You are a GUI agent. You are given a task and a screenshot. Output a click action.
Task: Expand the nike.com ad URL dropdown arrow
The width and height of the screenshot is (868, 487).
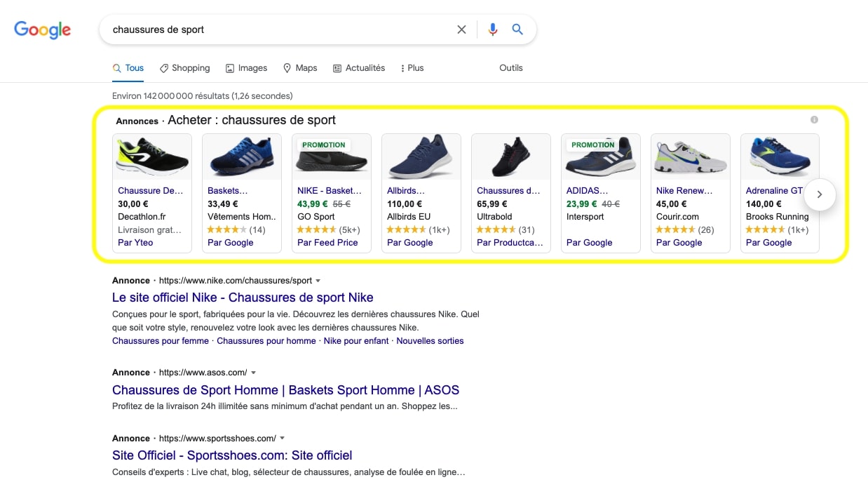[318, 281]
